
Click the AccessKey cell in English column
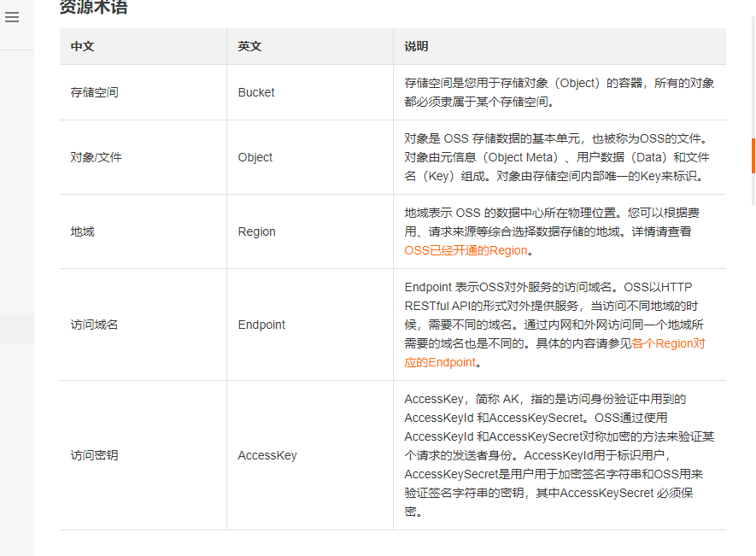tap(310, 456)
